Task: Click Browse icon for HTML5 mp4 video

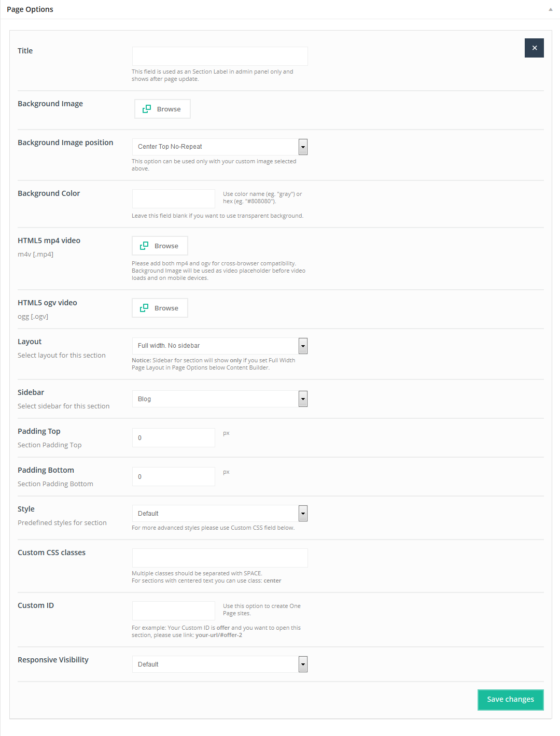Action: (x=144, y=246)
